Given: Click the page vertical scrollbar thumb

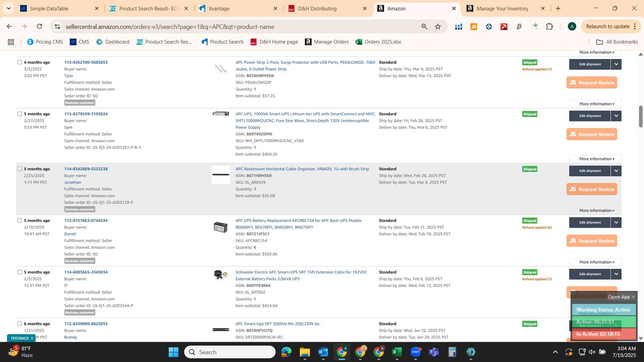Looking at the screenshot, I should pyautogui.click(x=641, y=116).
